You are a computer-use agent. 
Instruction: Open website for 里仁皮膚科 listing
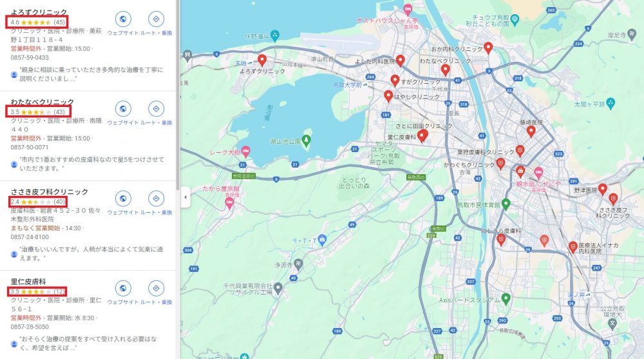pyautogui.click(x=123, y=288)
